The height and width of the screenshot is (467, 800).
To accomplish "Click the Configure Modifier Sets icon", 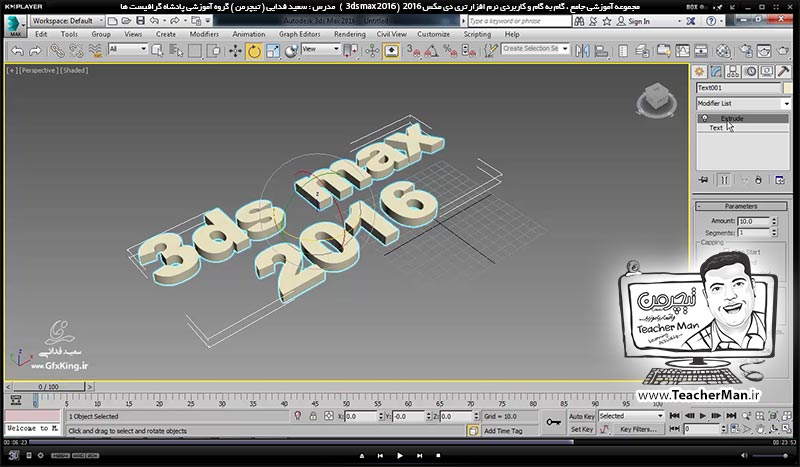I will [x=780, y=180].
